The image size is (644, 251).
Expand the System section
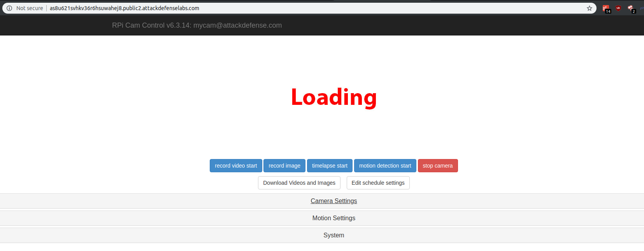(333, 235)
